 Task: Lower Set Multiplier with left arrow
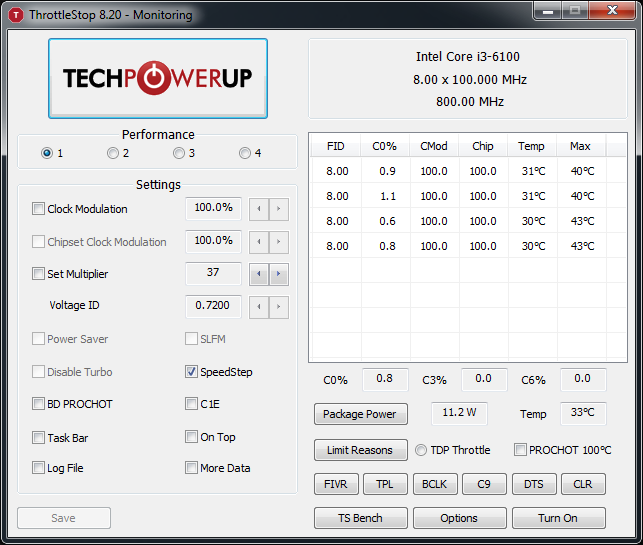(259, 274)
